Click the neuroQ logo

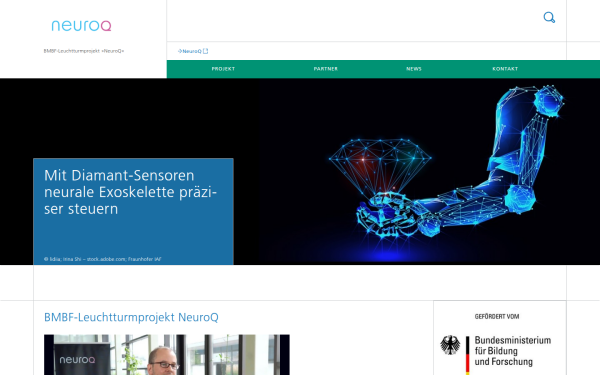coord(81,26)
